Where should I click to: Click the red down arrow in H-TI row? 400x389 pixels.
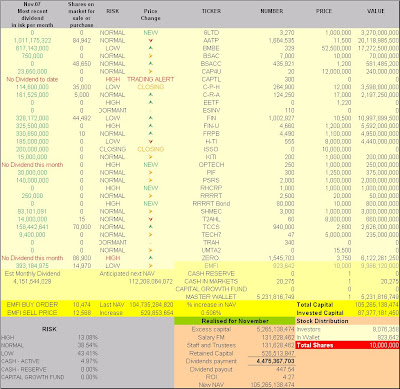(x=151, y=141)
